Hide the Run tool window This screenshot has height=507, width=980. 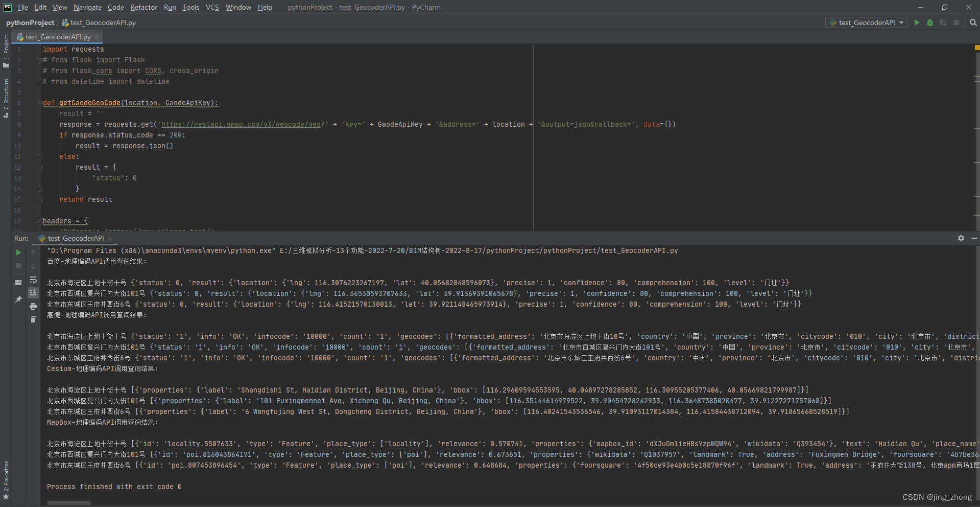point(974,238)
